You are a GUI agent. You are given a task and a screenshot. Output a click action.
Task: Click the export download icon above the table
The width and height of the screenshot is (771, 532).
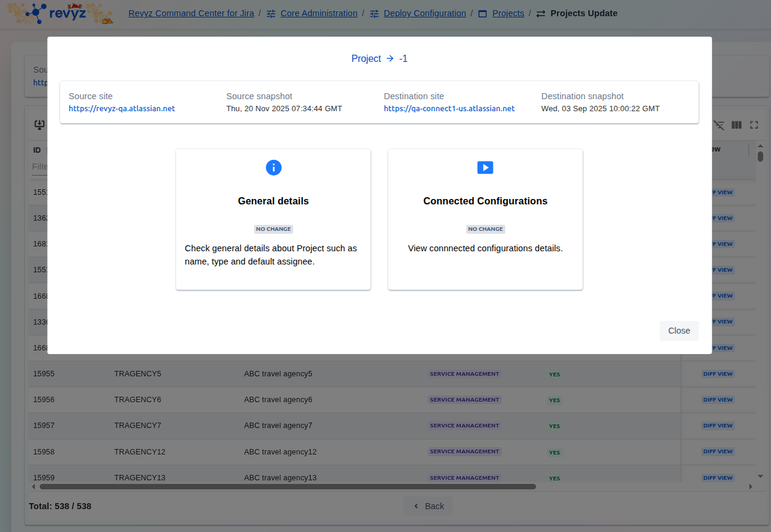click(39, 125)
